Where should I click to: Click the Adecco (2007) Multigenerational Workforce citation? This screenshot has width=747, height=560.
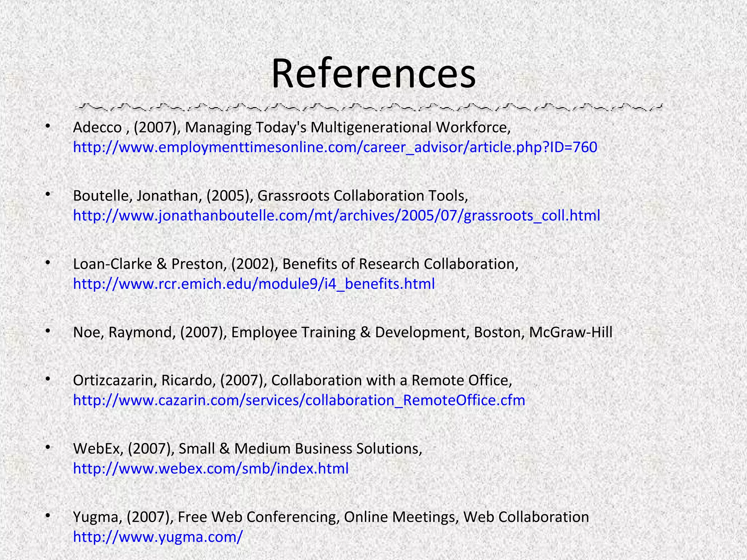[x=292, y=128]
